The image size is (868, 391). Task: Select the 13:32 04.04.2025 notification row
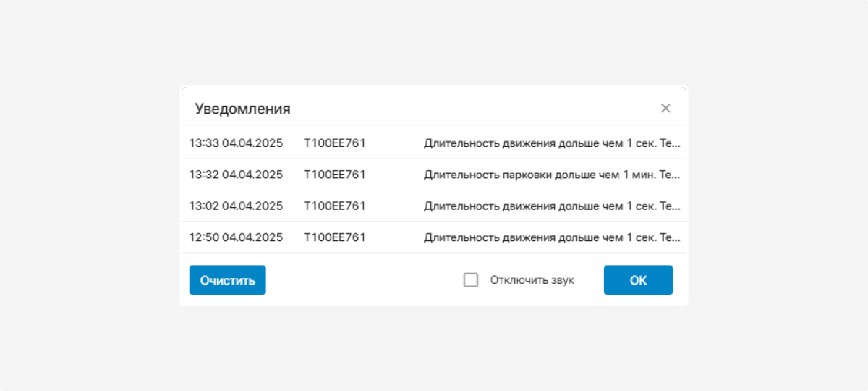434,175
